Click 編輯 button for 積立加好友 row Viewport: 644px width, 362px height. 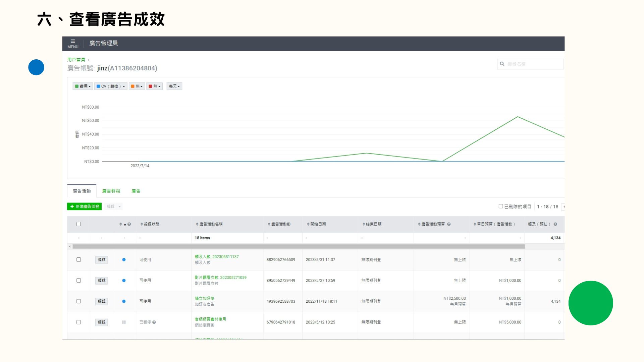coord(101,301)
